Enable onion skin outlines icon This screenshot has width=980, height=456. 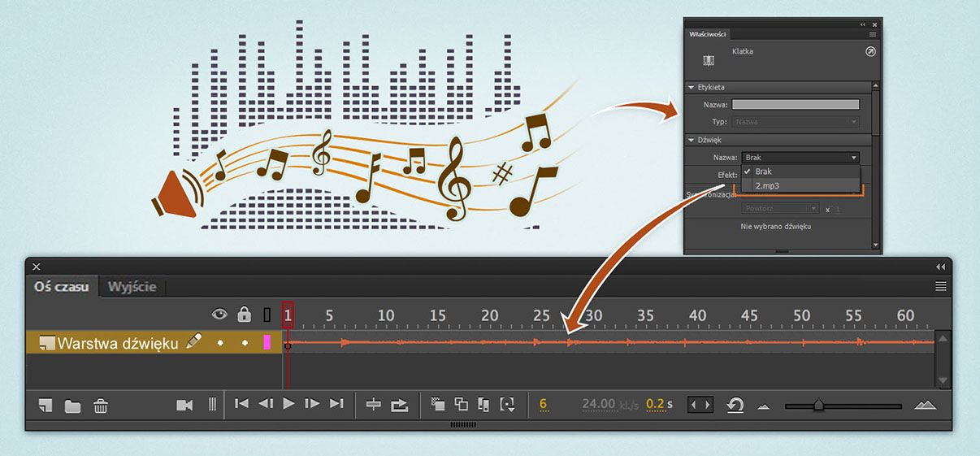click(461, 404)
